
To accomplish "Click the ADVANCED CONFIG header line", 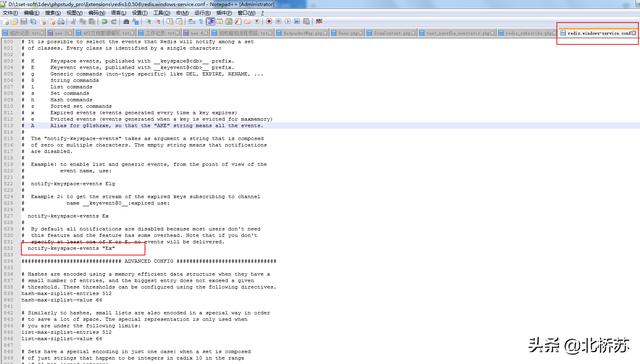I will [149, 261].
